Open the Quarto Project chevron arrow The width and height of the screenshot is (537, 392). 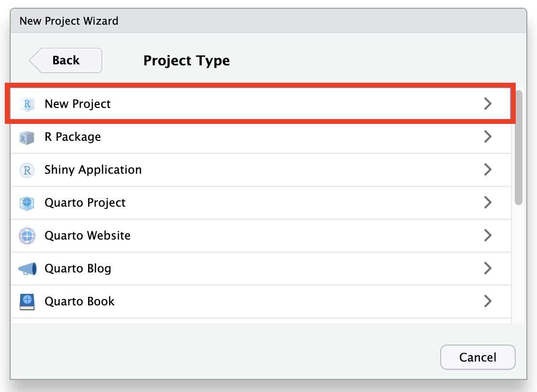coord(488,203)
